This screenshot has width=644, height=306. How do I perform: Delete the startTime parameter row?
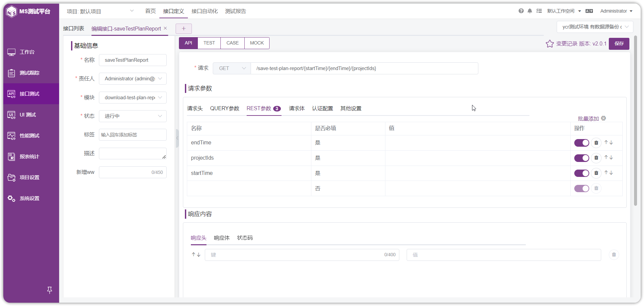(596, 173)
